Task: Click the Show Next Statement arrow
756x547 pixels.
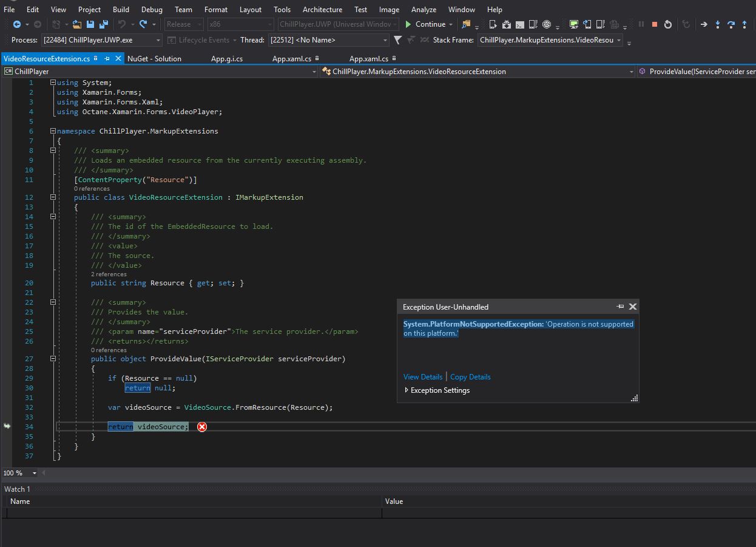Action: (704, 24)
